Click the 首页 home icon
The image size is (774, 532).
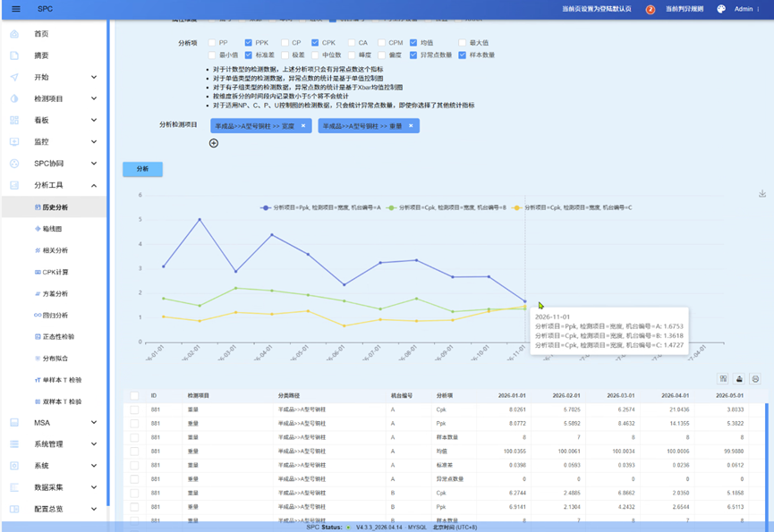pyautogui.click(x=14, y=34)
